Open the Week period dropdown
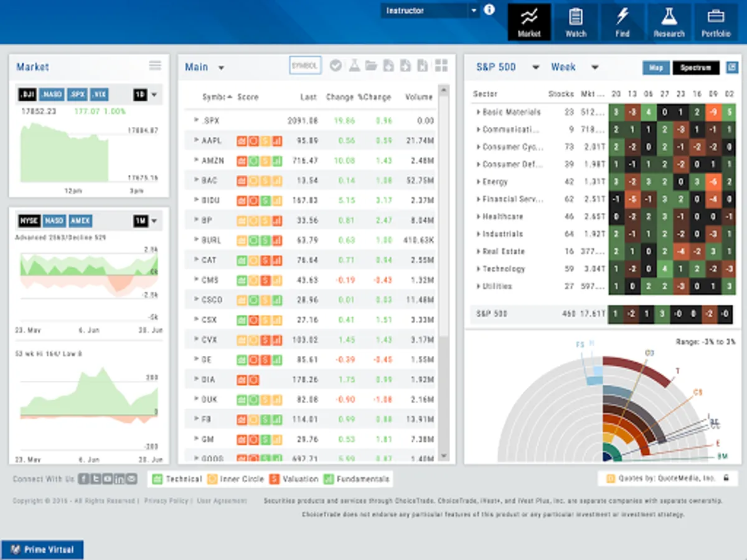This screenshot has width=747, height=560. [594, 68]
